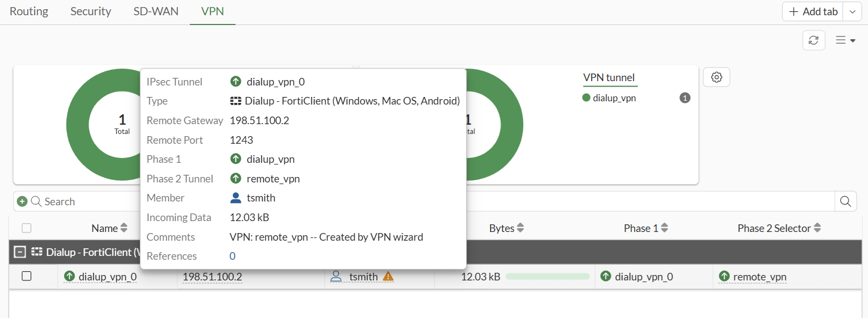Switch to the SD-WAN tab
Viewport: 868px width, 318px height.
[x=156, y=11]
